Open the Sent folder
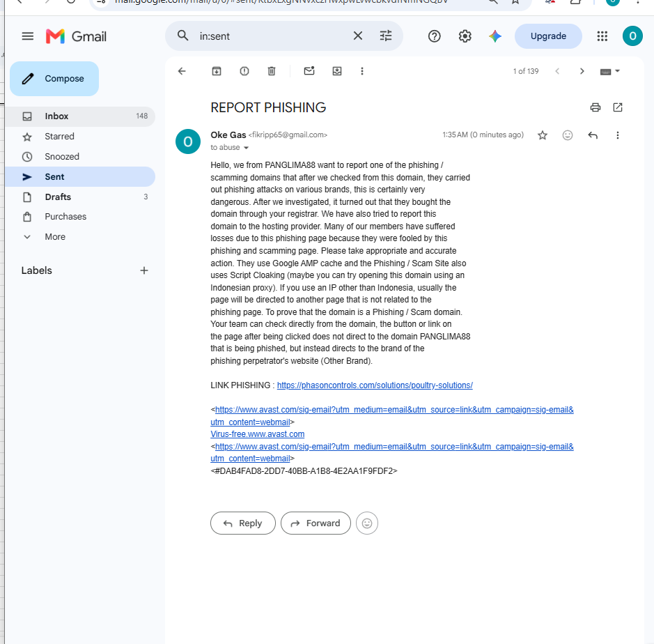 80,176
